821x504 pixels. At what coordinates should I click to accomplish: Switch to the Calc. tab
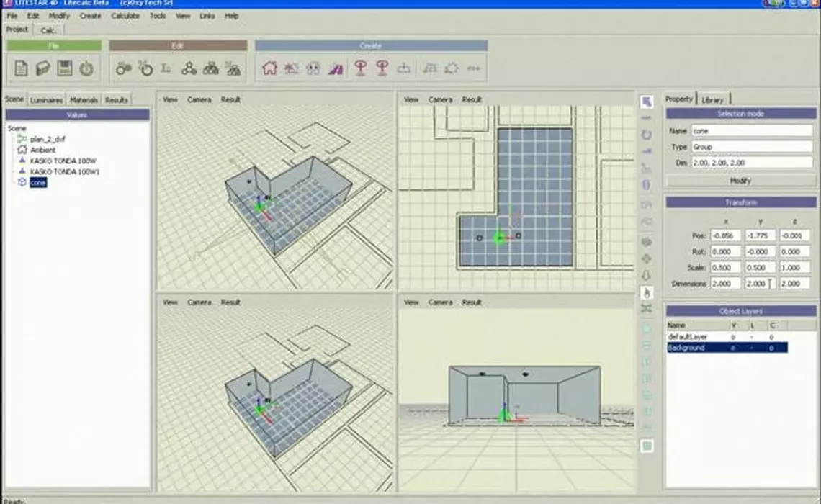48,30
